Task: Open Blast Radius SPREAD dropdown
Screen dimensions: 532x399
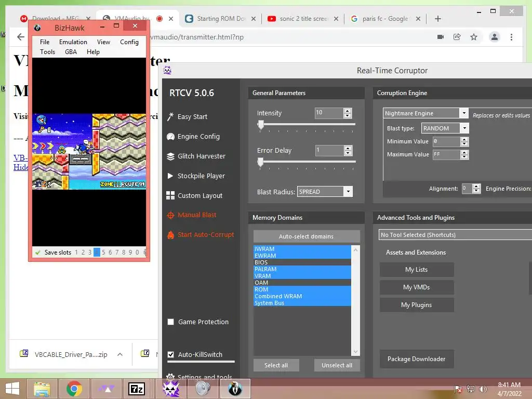Action: (x=325, y=192)
